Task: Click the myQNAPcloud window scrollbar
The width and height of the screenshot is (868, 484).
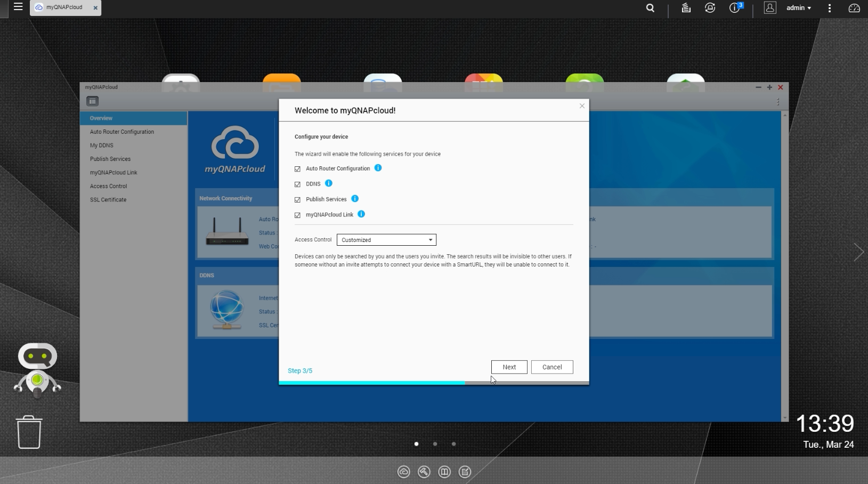Action: 784,267
